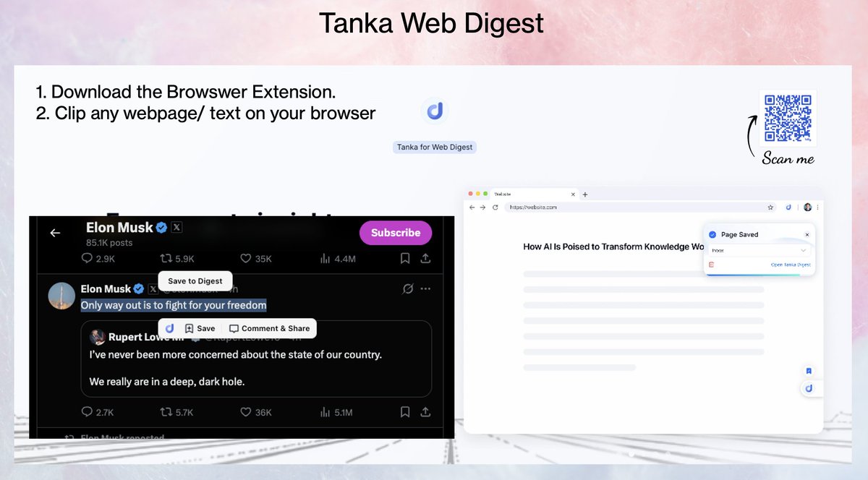The width and height of the screenshot is (868, 480).
Task: Click the purple Subscribe button
Action: click(396, 233)
